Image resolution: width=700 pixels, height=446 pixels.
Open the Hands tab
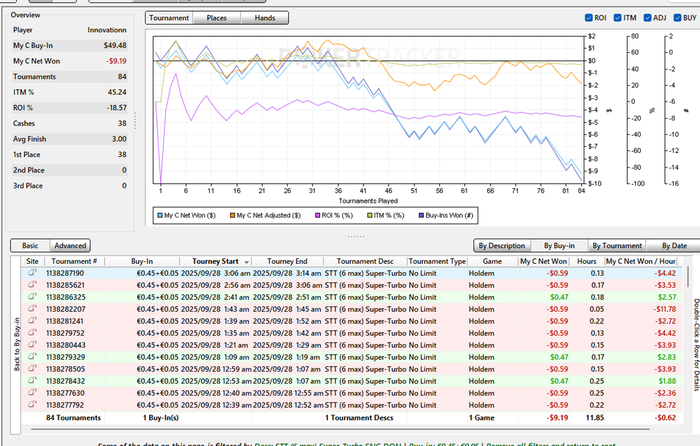pos(265,18)
